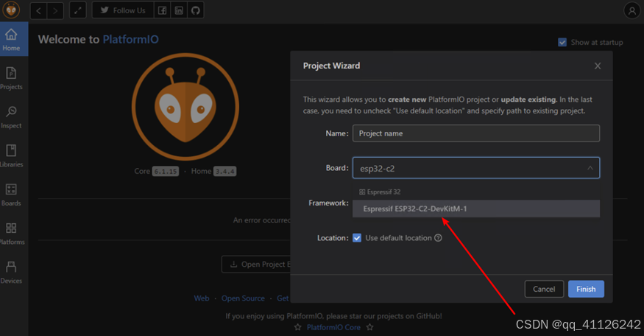Open the Web link
The image size is (644, 336).
point(202,298)
